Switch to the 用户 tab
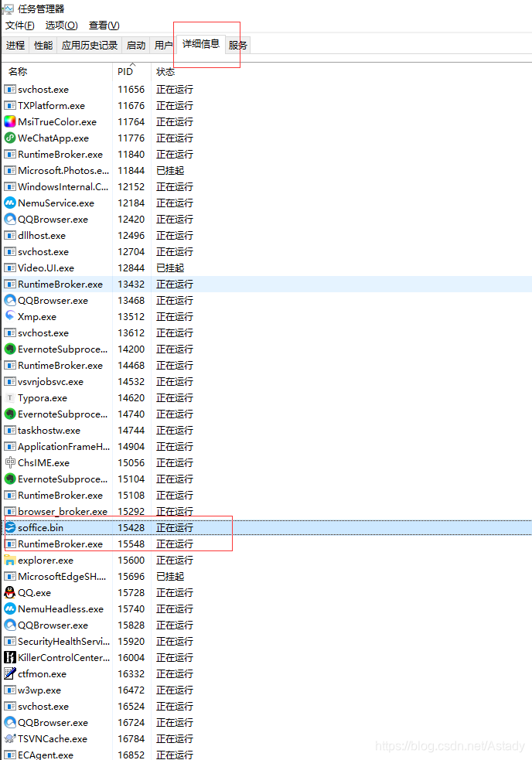Screen dimensions: 532x760 coord(163,45)
